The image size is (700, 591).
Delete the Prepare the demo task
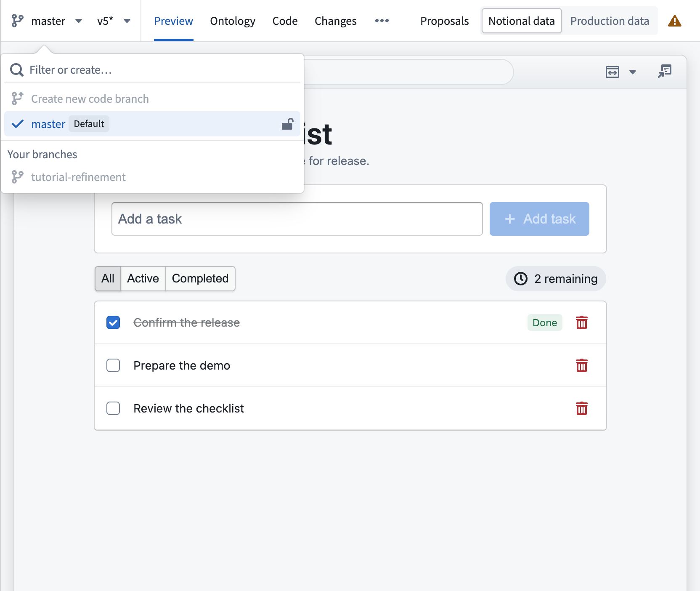582,365
